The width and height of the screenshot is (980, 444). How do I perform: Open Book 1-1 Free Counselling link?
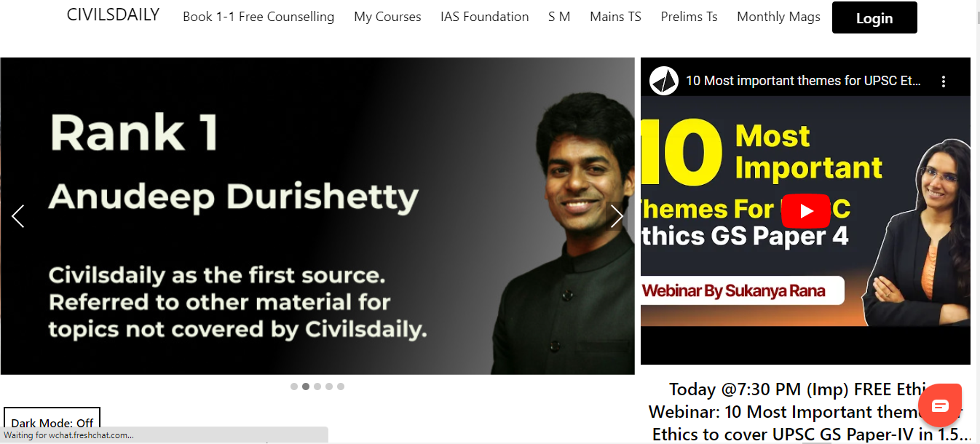click(x=258, y=17)
